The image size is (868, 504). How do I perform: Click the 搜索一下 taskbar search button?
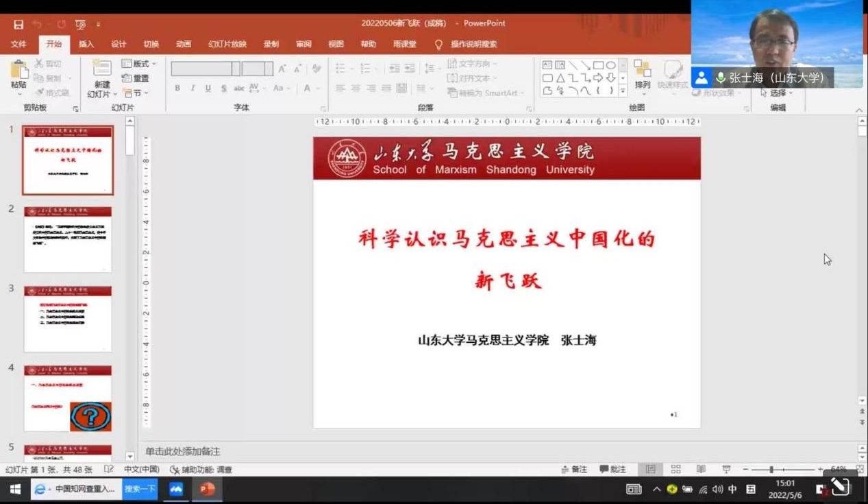tap(140, 489)
